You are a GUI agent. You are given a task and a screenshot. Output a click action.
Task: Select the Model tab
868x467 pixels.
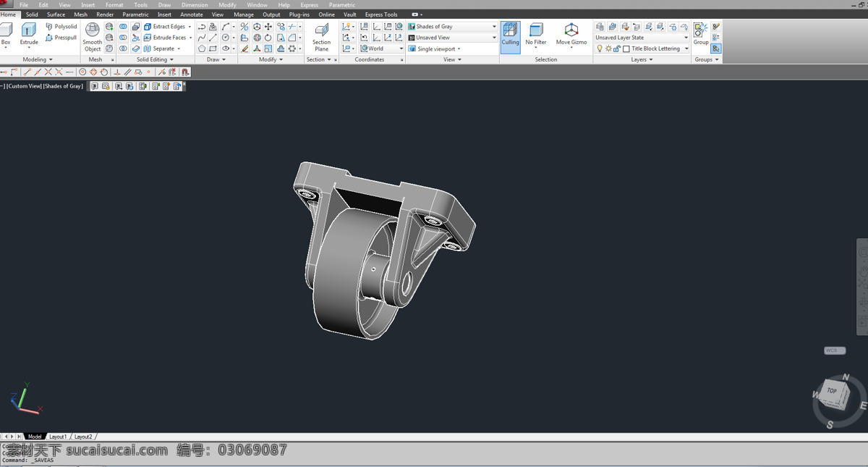[34, 437]
